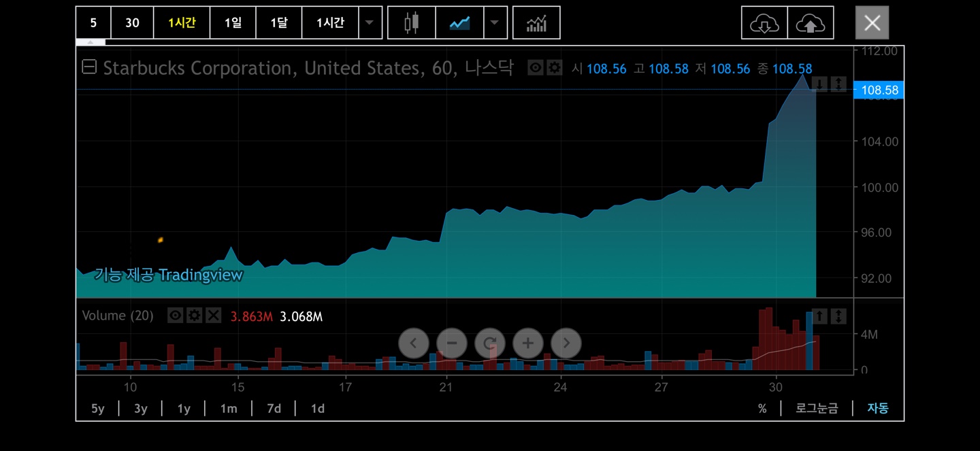Close the chart view

pos(872,23)
